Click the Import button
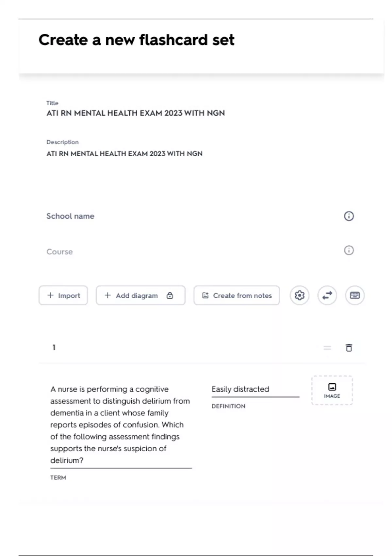 click(x=63, y=295)
